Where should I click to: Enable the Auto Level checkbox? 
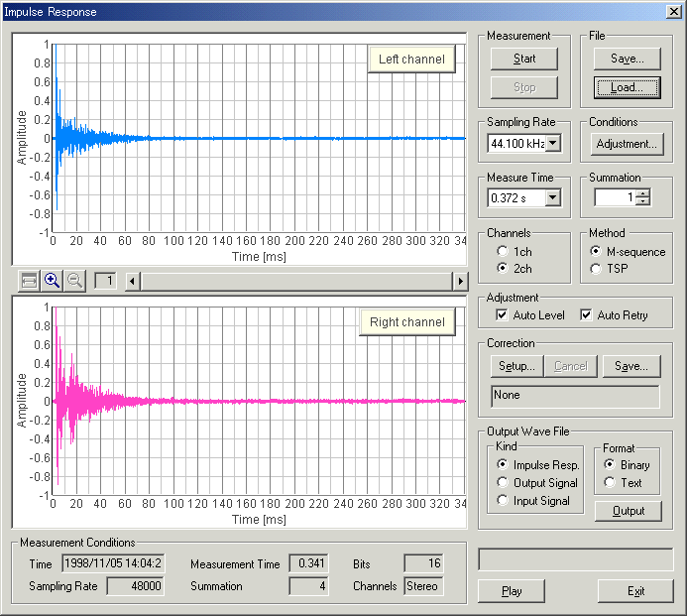(x=503, y=315)
